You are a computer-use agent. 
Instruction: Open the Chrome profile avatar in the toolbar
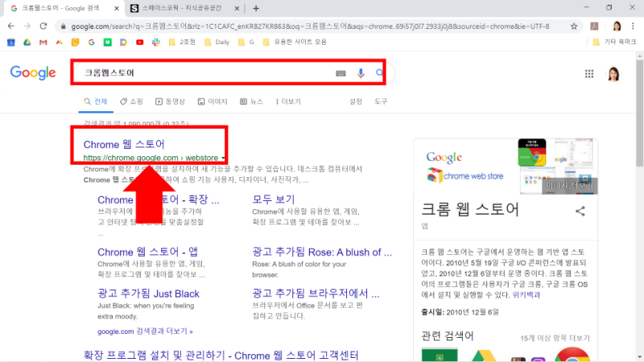click(617, 27)
